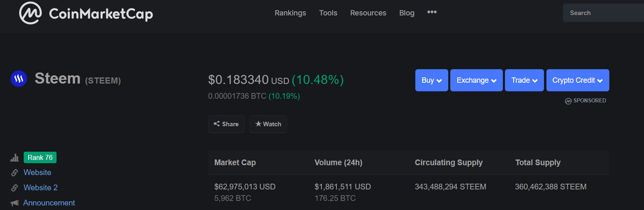Select the 360,462,388 STEEM total supply
This screenshot has width=644, height=210.
(x=551, y=187)
